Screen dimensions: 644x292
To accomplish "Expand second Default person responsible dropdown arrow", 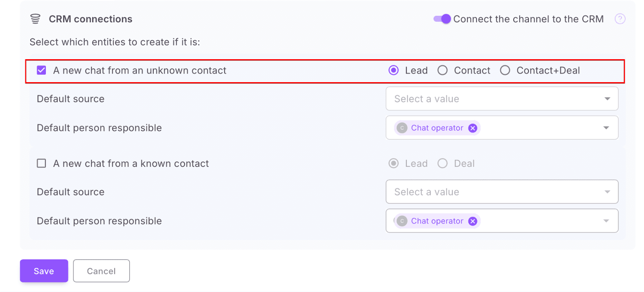I will tap(606, 221).
